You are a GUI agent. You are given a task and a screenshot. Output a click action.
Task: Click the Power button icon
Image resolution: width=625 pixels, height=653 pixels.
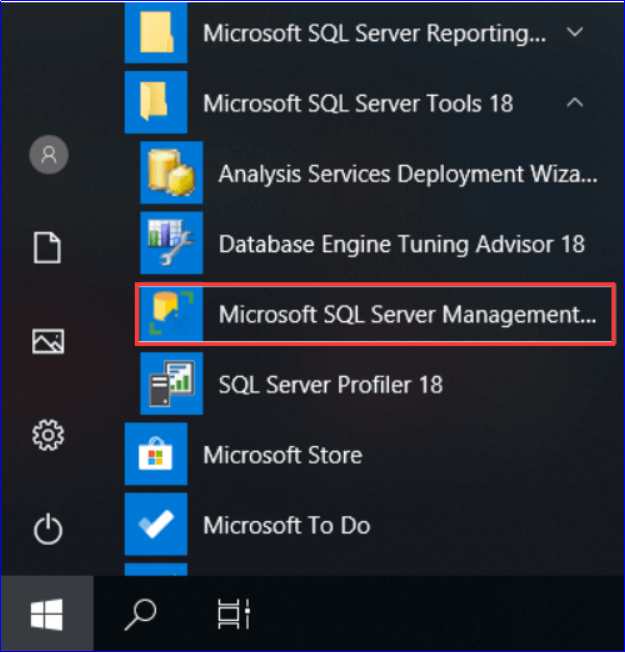tap(48, 529)
